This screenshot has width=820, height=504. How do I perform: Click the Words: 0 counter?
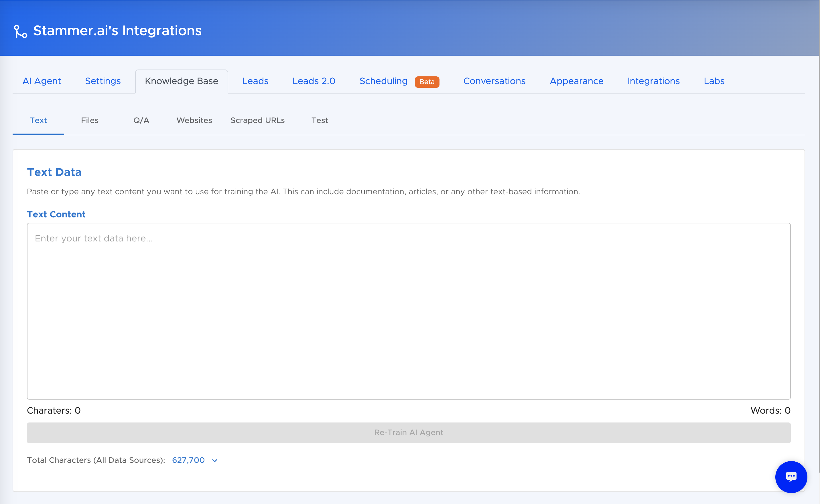(770, 411)
